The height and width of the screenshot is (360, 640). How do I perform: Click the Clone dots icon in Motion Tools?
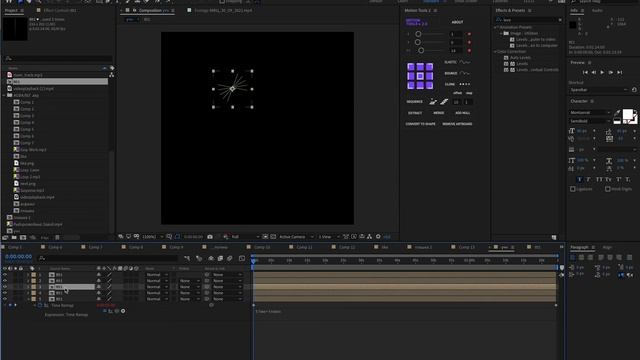pyautogui.click(x=464, y=84)
